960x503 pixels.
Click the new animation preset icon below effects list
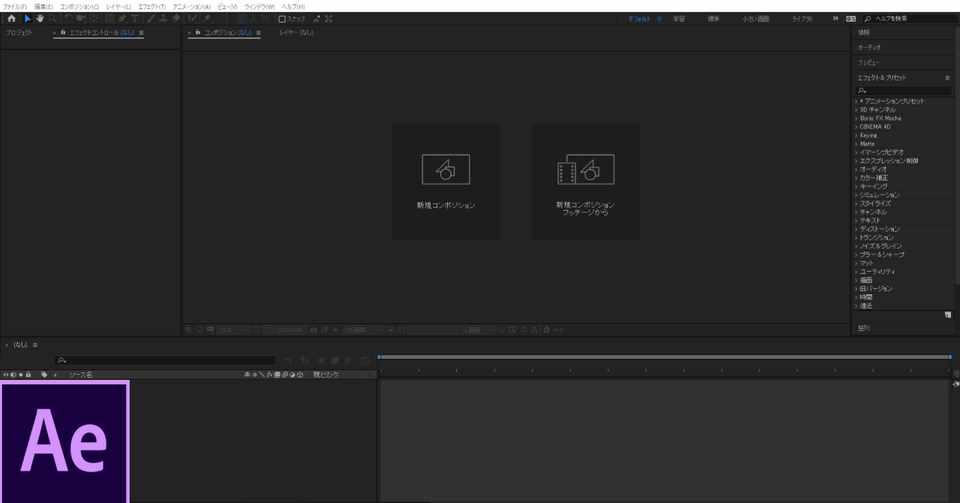pyautogui.click(x=948, y=315)
